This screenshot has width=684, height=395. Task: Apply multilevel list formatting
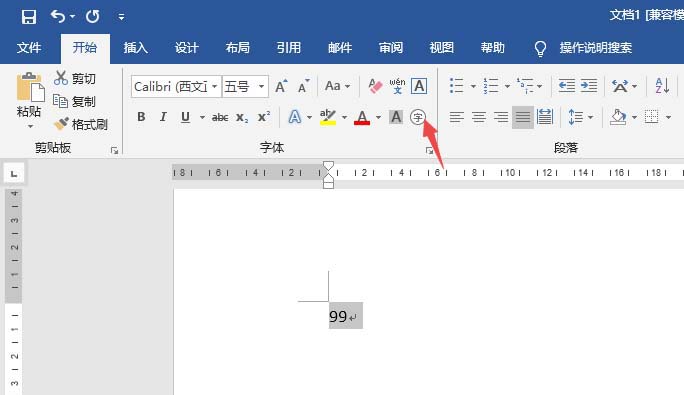(x=525, y=86)
